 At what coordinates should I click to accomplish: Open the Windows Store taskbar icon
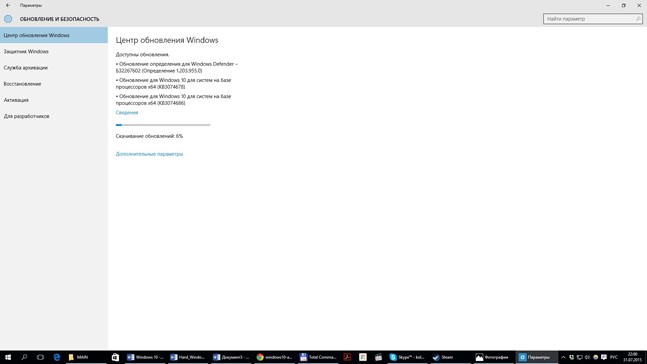coord(116,357)
